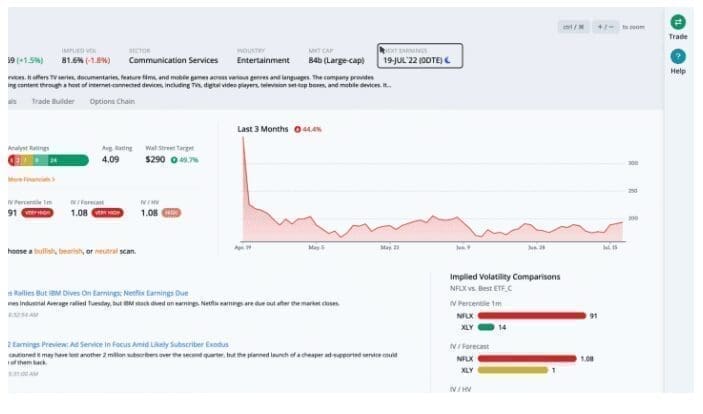
Task: Click the Next Earnings 19-JUL-22 box
Action: click(x=419, y=56)
